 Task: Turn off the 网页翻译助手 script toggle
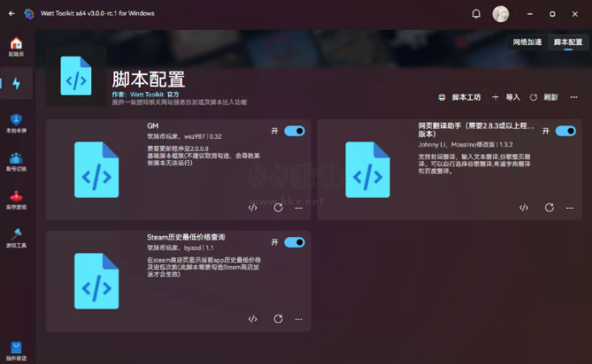point(566,131)
